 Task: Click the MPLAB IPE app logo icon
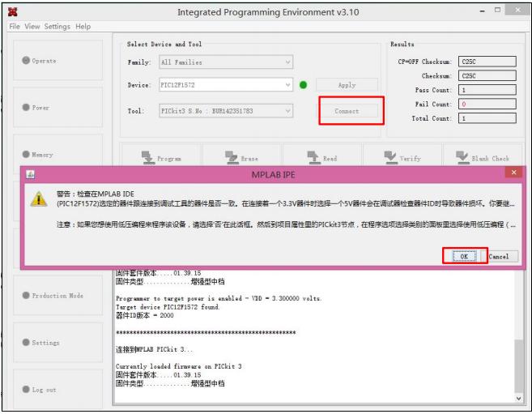[x=13, y=12]
